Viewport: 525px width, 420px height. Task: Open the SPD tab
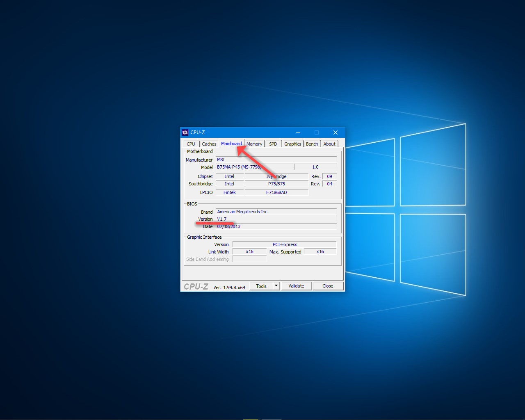273,144
